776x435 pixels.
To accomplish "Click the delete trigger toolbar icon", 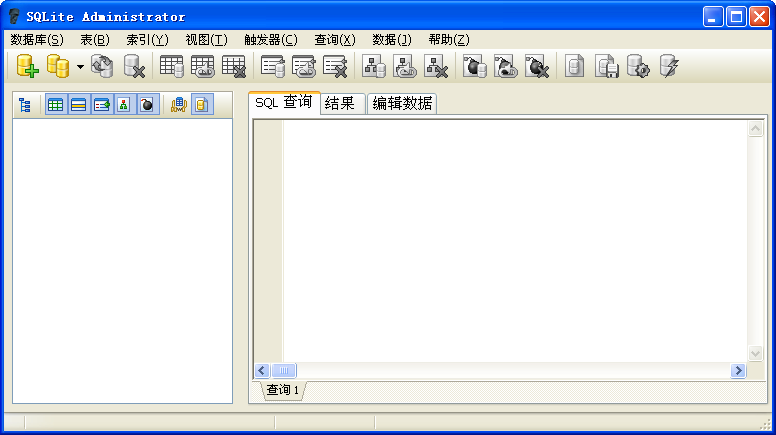I will (x=536, y=67).
